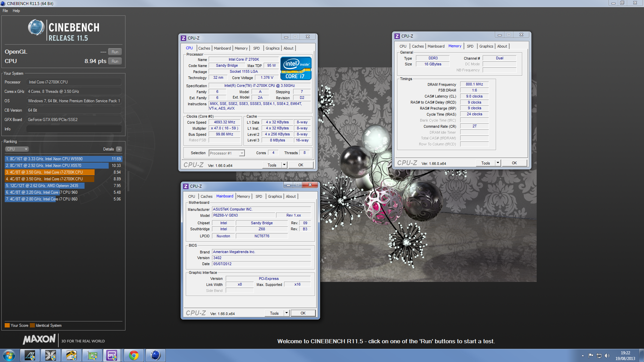Open Action Center flag icon in tray
Screen dimensions: 644x362
tap(591, 356)
